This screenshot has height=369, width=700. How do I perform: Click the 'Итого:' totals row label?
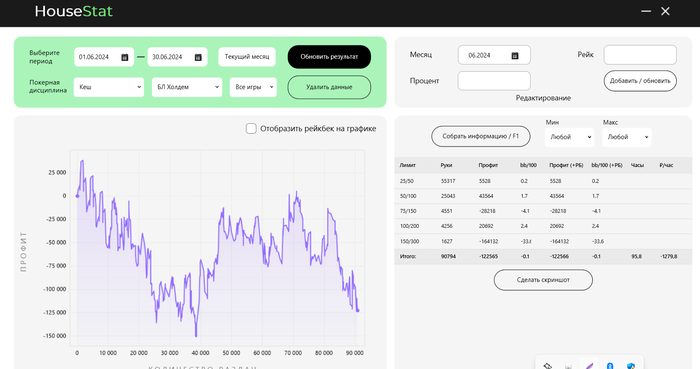point(408,257)
